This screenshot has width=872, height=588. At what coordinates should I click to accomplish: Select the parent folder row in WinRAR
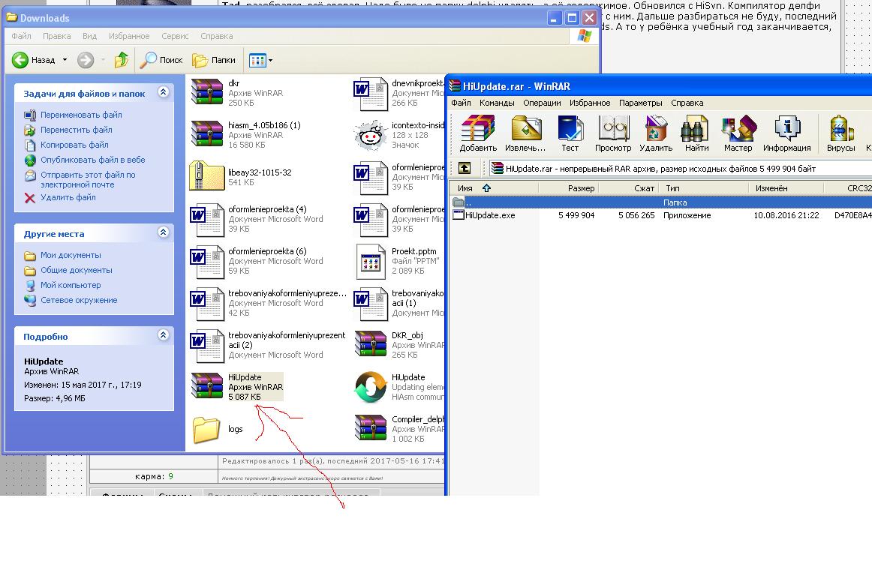pyautogui.click(x=661, y=202)
